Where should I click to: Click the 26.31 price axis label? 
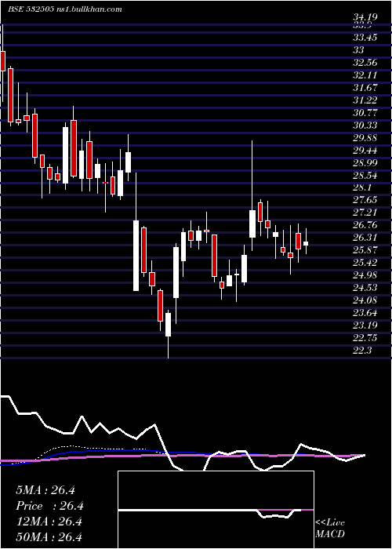365,238
